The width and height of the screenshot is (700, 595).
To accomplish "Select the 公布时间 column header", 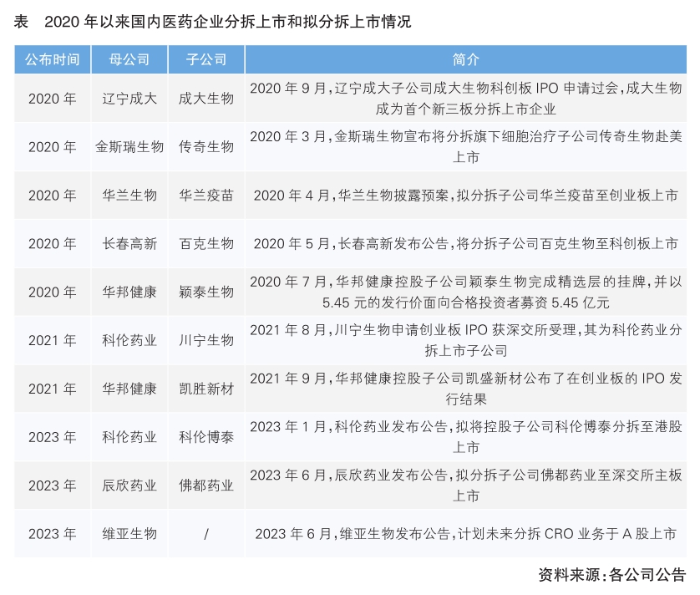I will click(x=53, y=59).
